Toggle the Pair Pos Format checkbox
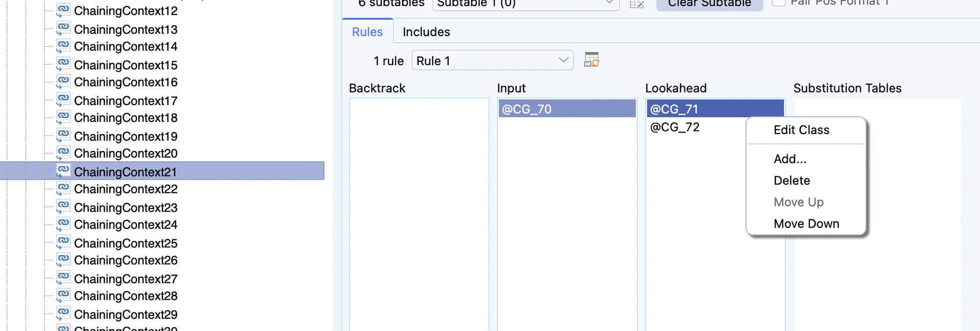This screenshot has width=980, height=331. (778, 3)
